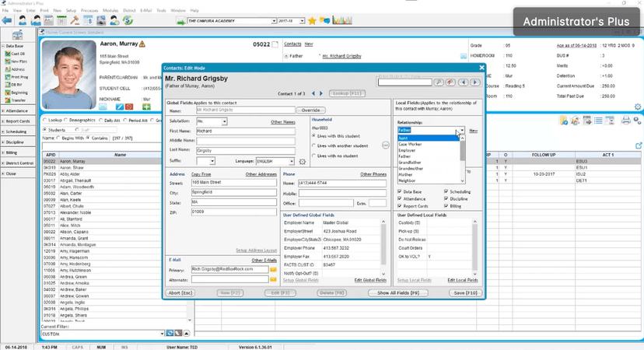The height and width of the screenshot is (350, 644).
Task: Open the Salutation dropdown
Action: (x=224, y=121)
